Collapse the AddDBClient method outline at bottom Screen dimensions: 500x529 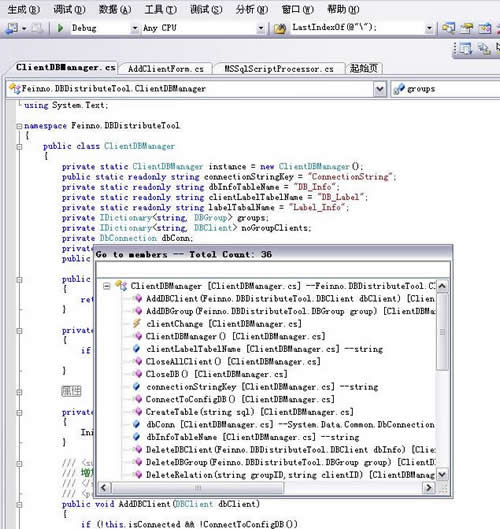[19, 505]
